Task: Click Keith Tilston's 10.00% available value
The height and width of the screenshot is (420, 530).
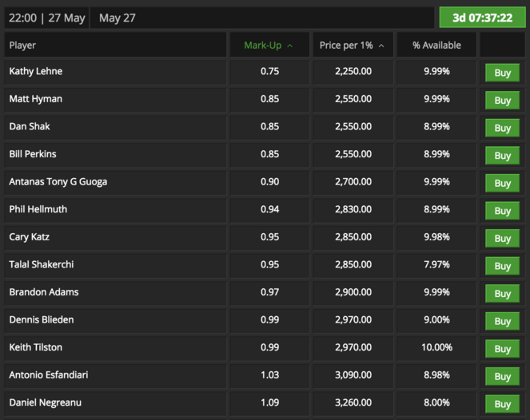Action: [x=436, y=347]
